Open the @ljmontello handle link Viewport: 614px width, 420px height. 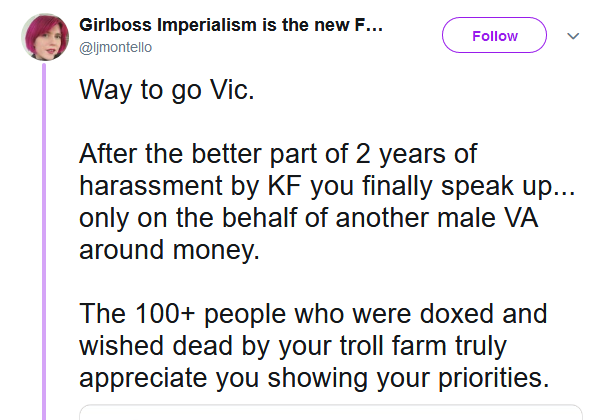point(116,47)
